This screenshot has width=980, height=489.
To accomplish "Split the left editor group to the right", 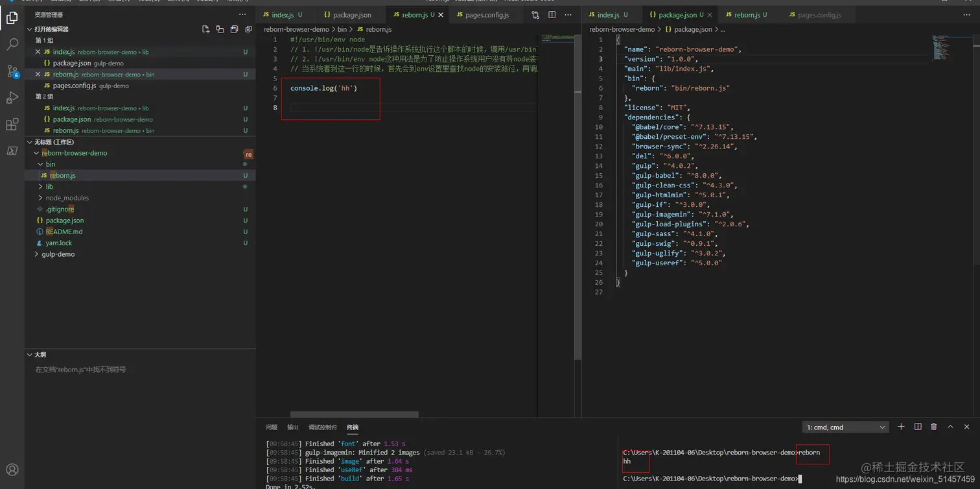I will (x=552, y=14).
